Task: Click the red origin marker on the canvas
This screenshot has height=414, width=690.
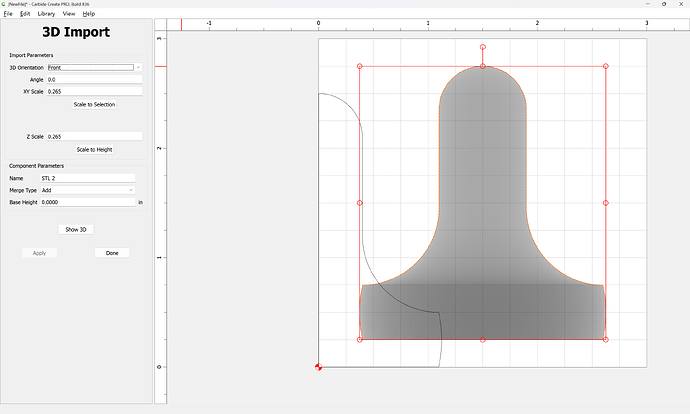Action: 319,367
